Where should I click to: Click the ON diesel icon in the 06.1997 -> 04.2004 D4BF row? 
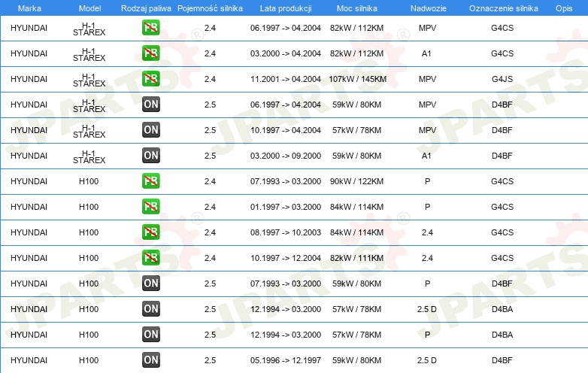[x=150, y=105]
